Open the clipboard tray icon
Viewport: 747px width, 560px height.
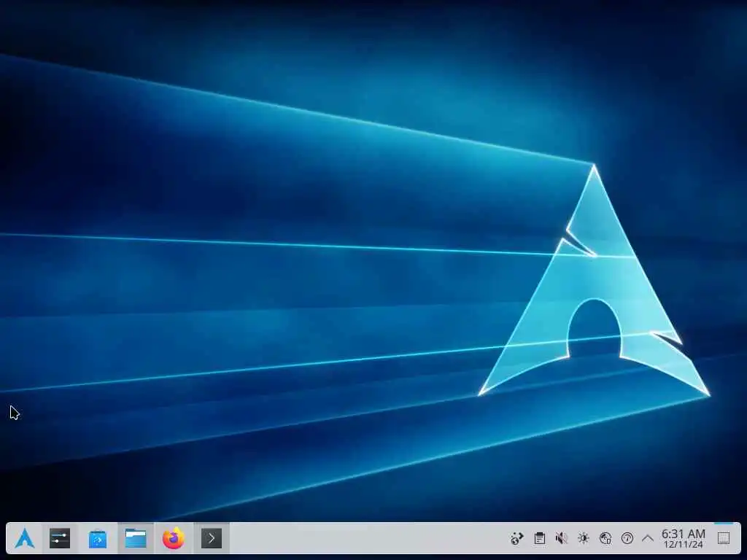click(539, 538)
